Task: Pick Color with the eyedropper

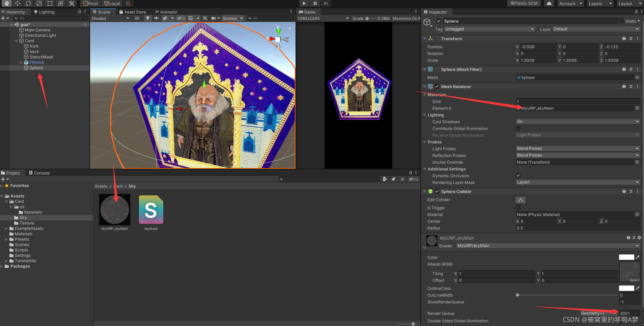Action: coord(638,257)
